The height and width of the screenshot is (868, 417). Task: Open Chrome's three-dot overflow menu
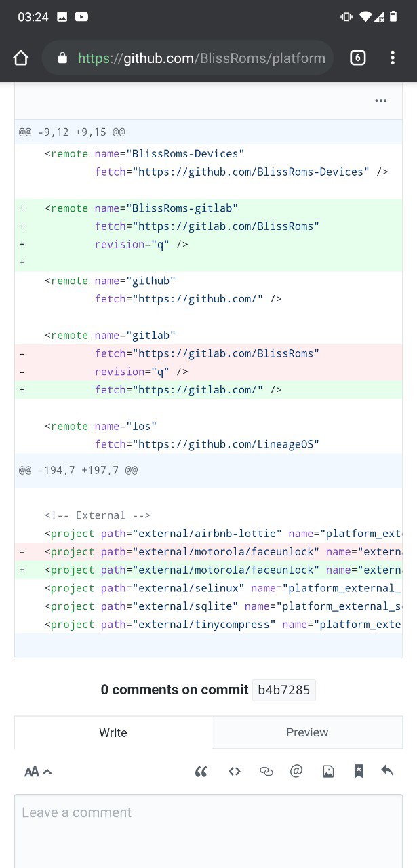393,58
